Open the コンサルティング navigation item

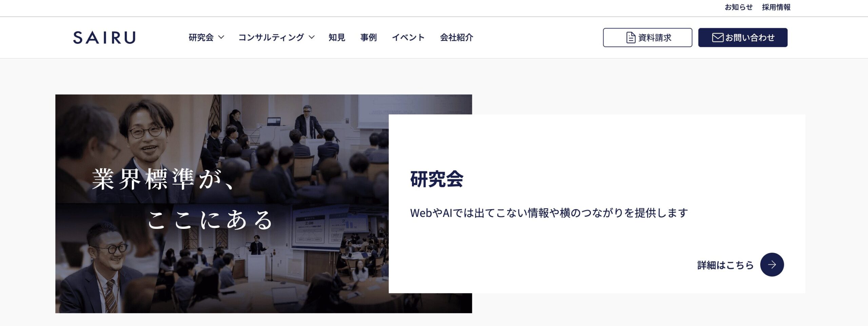(271, 37)
